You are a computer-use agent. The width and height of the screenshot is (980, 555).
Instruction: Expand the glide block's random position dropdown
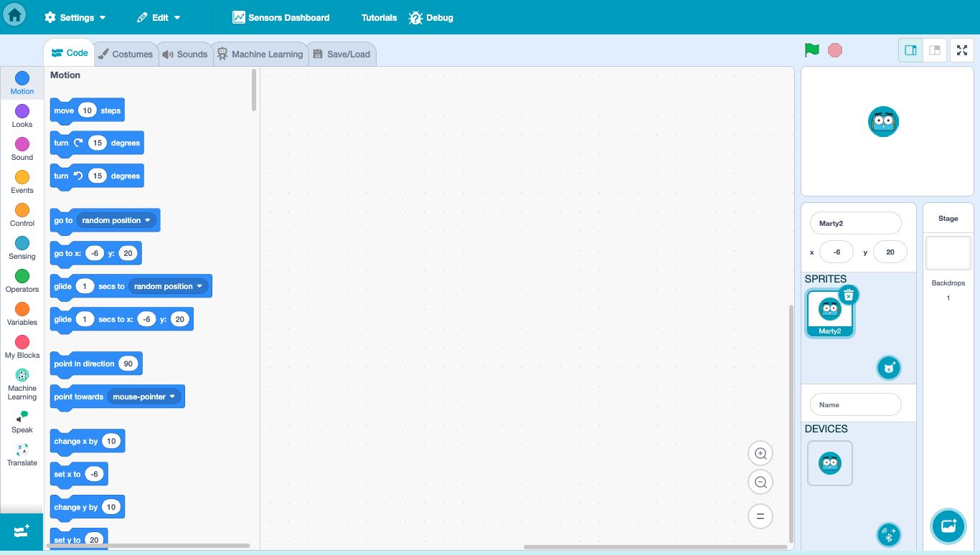pyautogui.click(x=169, y=286)
